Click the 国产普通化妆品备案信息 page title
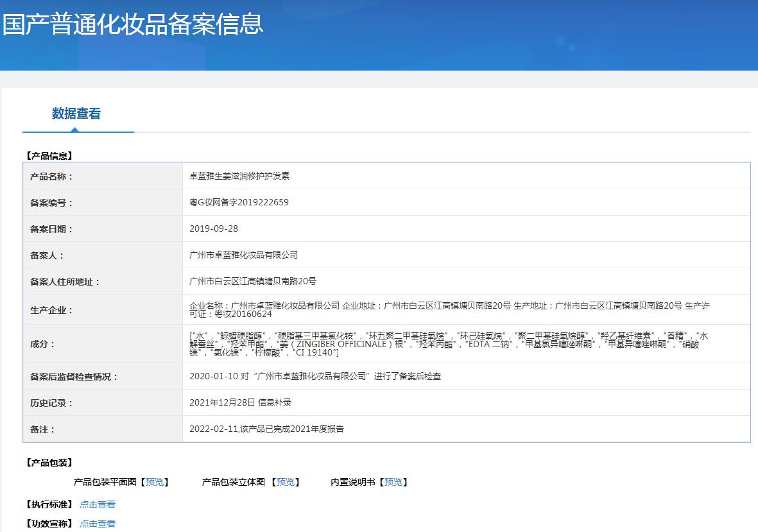The height and width of the screenshot is (532, 758). [133, 24]
